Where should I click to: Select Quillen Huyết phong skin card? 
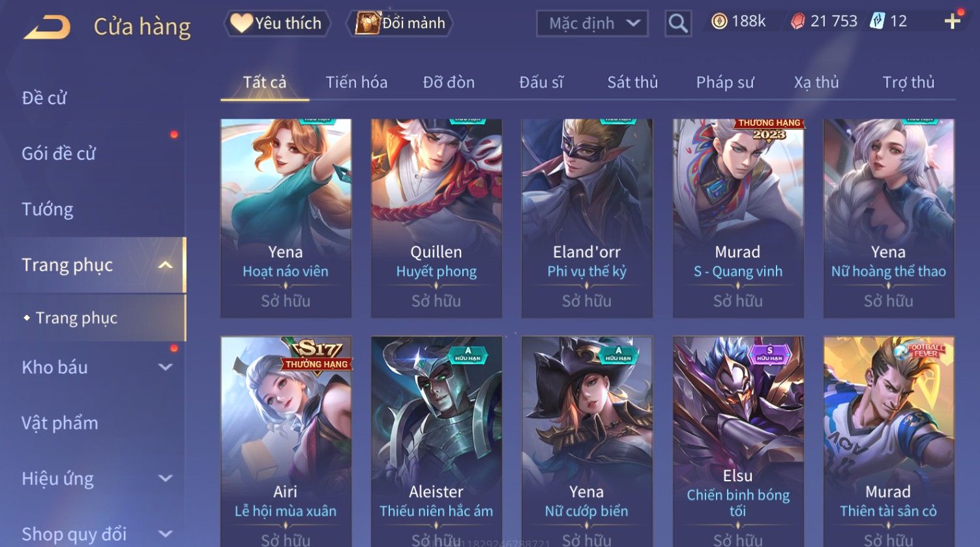pyautogui.click(x=436, y=218)
